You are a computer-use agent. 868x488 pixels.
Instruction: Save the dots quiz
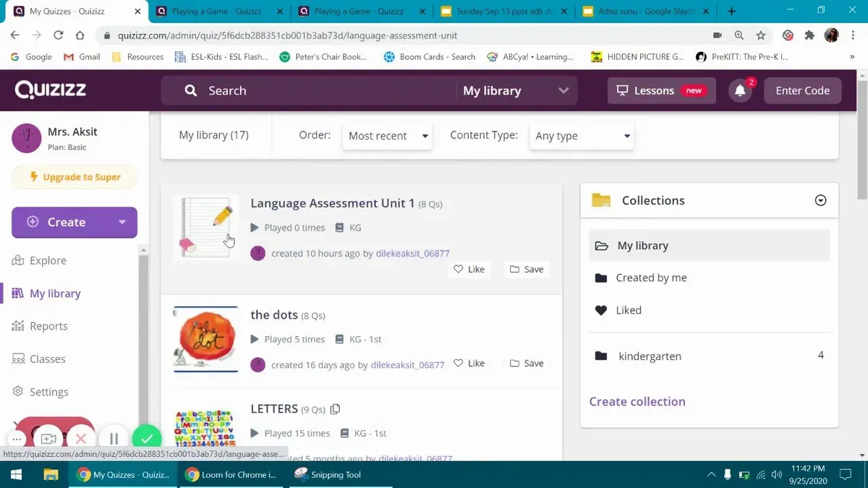pyautogui.click(x=527, y=364)
